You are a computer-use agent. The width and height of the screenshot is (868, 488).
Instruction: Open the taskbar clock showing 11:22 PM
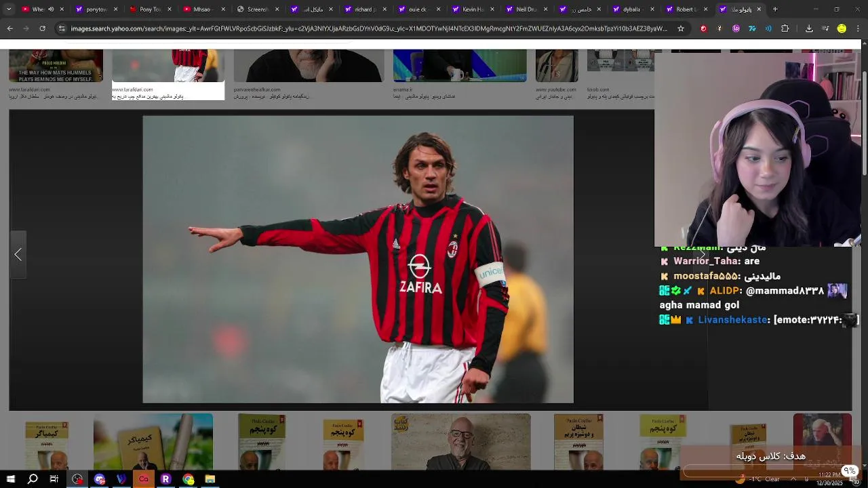click(830, 479)
